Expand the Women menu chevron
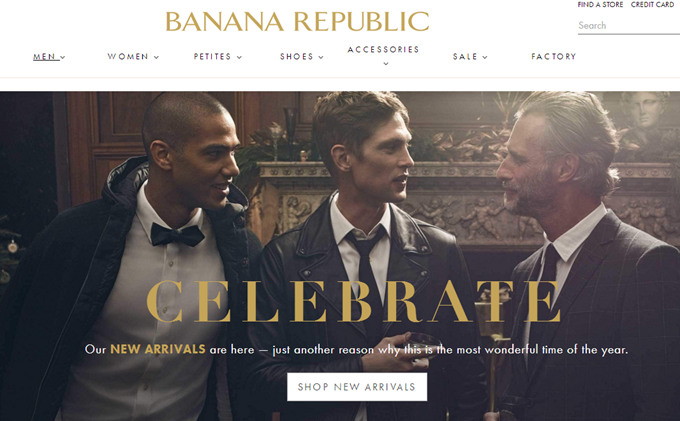 [x=156, y=57]
